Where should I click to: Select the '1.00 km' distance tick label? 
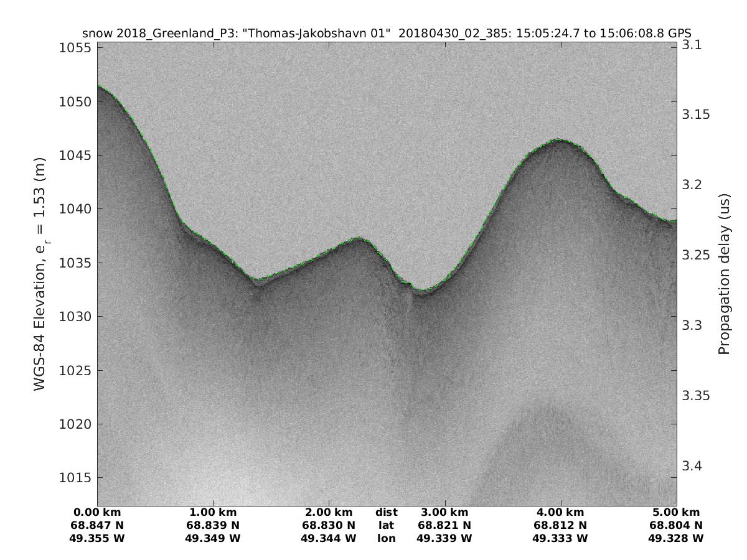pos(213,513)
